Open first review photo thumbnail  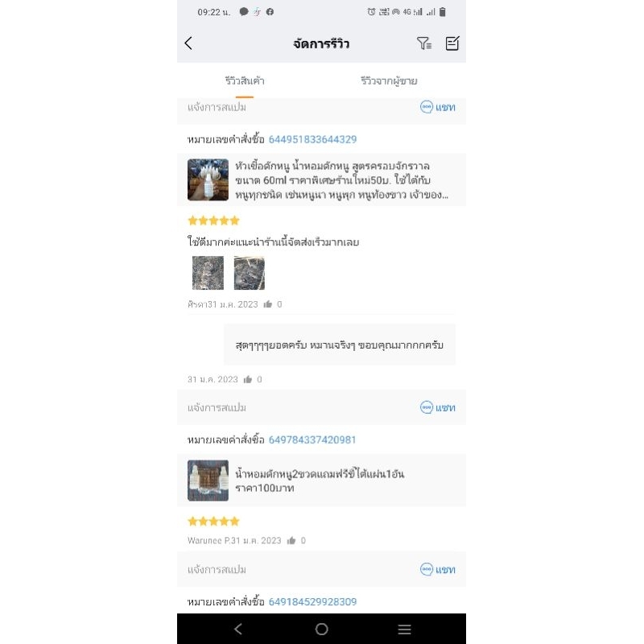click(208, 273)
